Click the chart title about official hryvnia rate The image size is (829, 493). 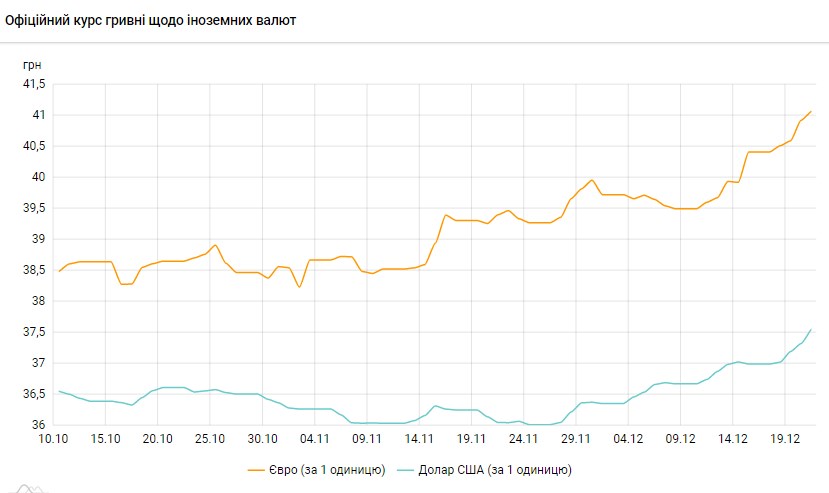[150, 20]
